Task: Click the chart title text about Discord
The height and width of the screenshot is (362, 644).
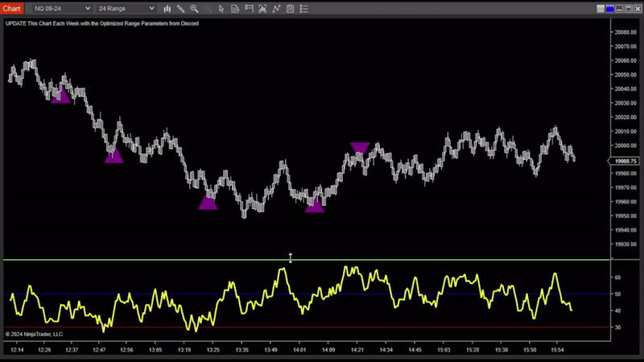Action: pos(102,23)
